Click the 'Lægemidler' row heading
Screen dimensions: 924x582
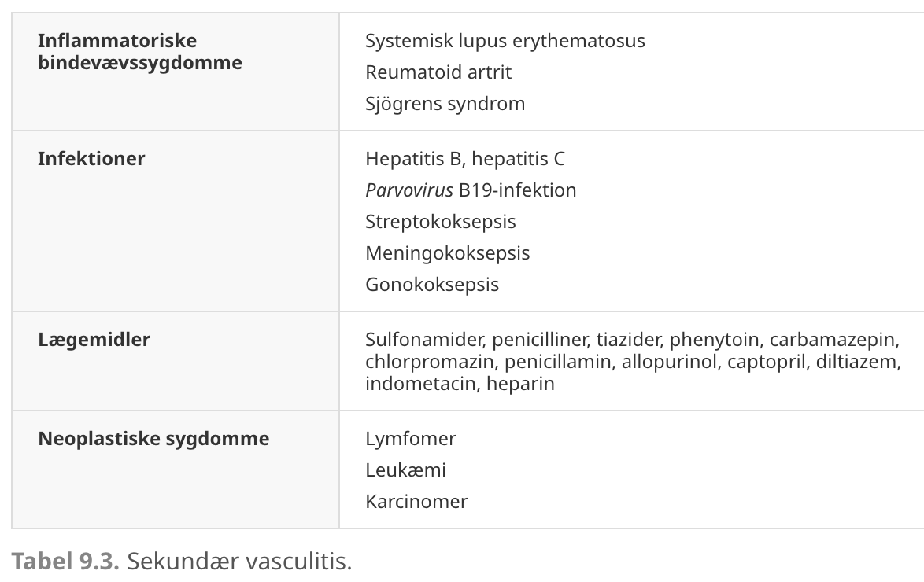tap(94, 339)
